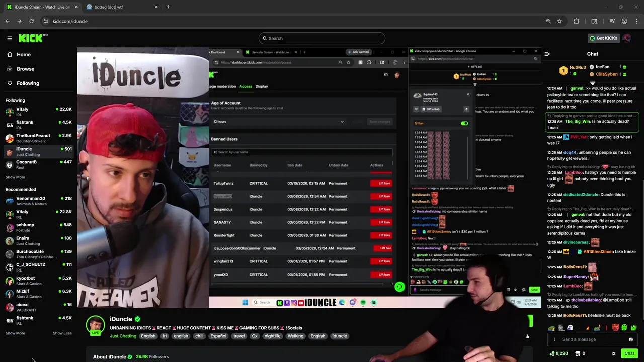Click the iDuncle live stream video
This screenshot has height=362, width=644.
click(309, 177)
